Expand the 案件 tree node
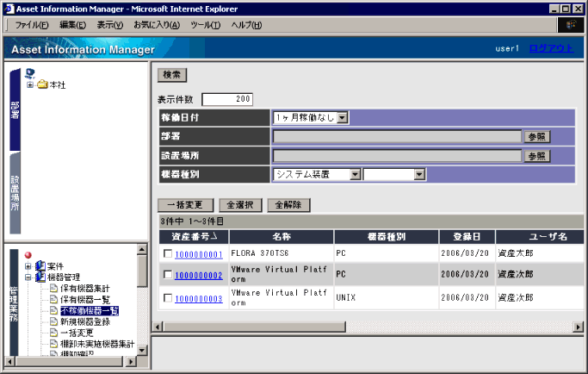 click(x=28, y=266)
